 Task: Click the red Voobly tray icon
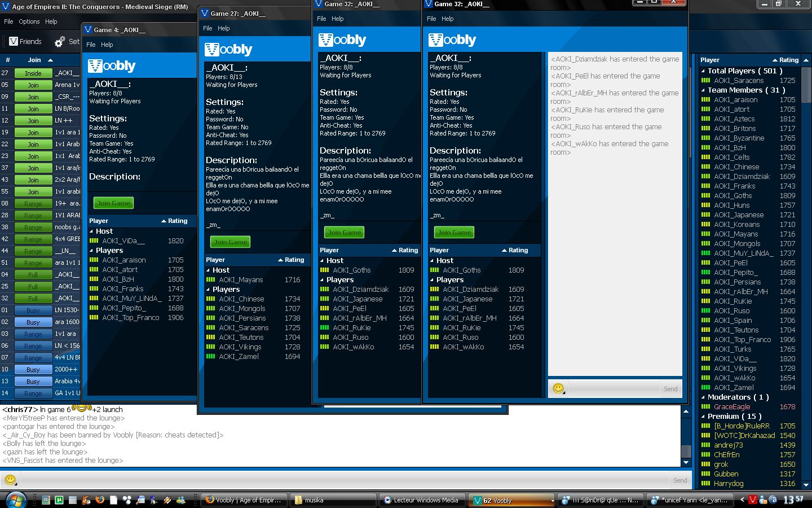pos(752,500)
